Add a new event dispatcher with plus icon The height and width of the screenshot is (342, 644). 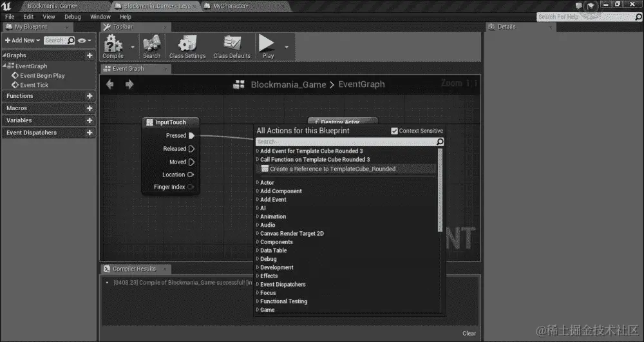pos(90,133)
